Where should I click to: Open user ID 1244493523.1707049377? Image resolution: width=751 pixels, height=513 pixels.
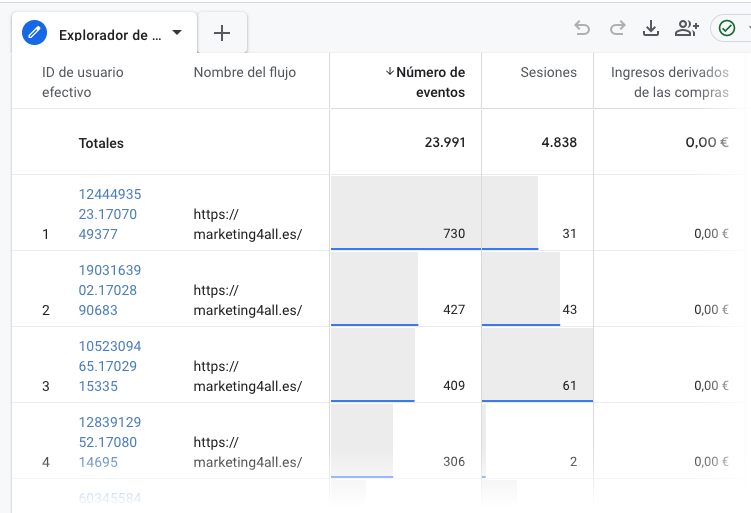point(110,214)
